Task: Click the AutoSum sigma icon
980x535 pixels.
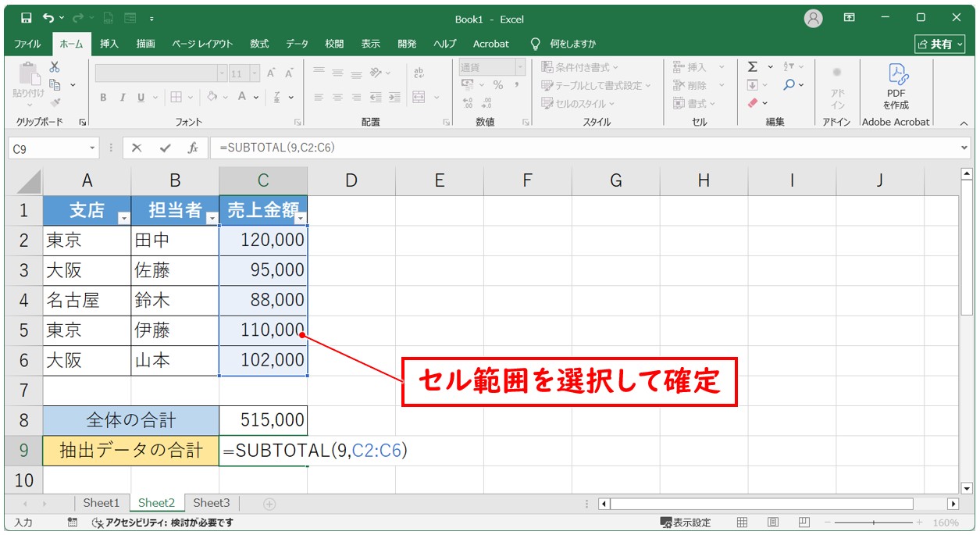Action: point(753,67)
